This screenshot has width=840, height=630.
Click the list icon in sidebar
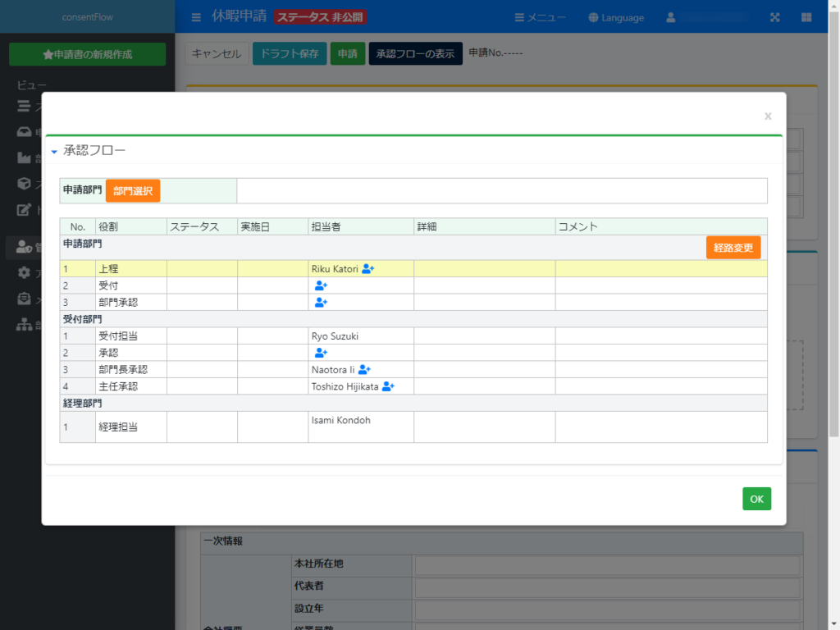(24, 106)
